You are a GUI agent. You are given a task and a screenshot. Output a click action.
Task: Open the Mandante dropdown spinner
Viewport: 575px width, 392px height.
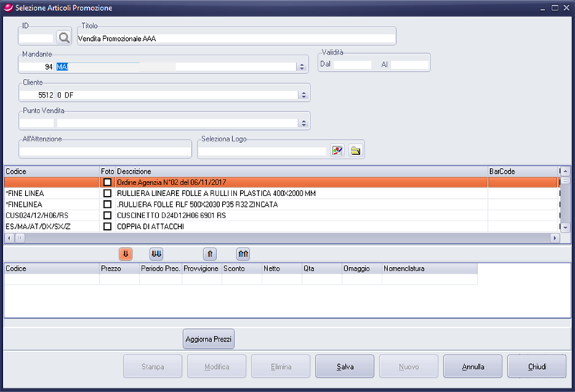coord(304,67)
